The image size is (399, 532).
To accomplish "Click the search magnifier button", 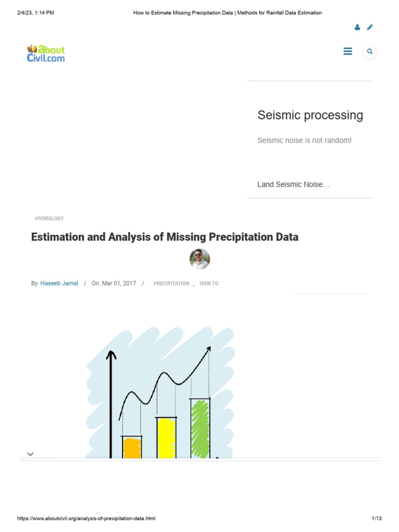I will (369, 51).
